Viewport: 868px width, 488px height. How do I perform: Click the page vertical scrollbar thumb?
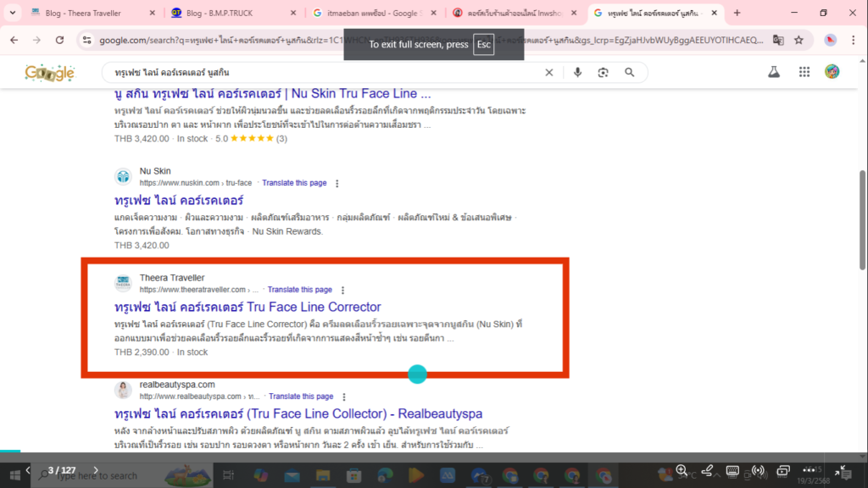[862, 195]
